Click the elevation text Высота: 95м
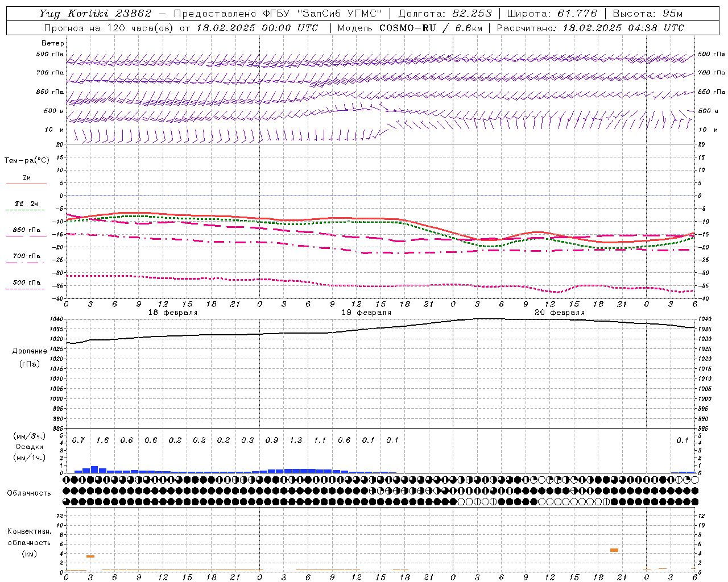 pos(647,14)
